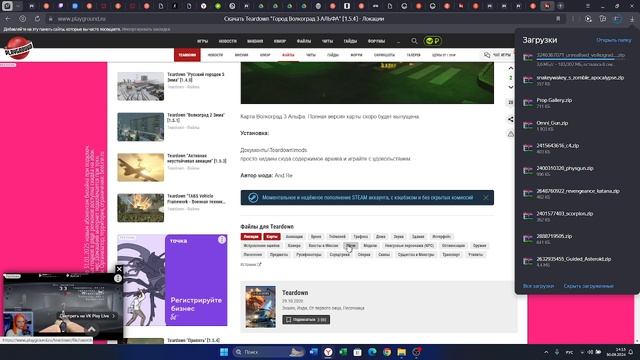Select the red 'Карты' file tag

pyautogui.click(x=272, y=237)
